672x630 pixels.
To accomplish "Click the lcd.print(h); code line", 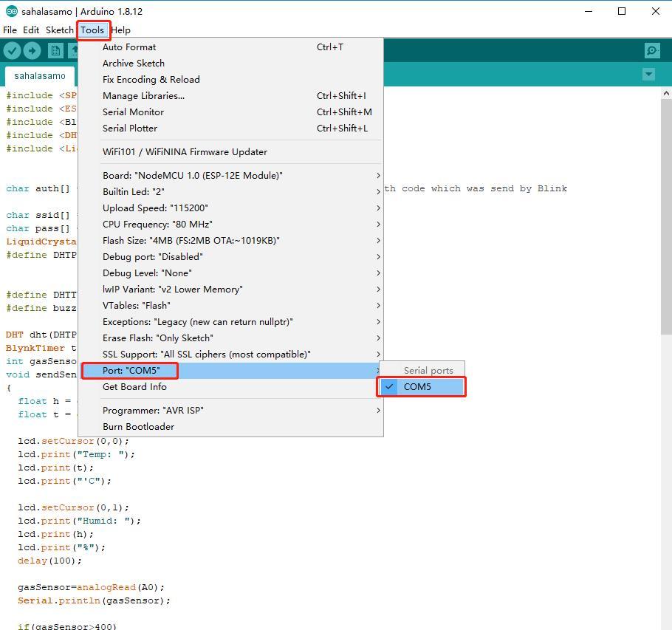I will click(x=55, y=535).
